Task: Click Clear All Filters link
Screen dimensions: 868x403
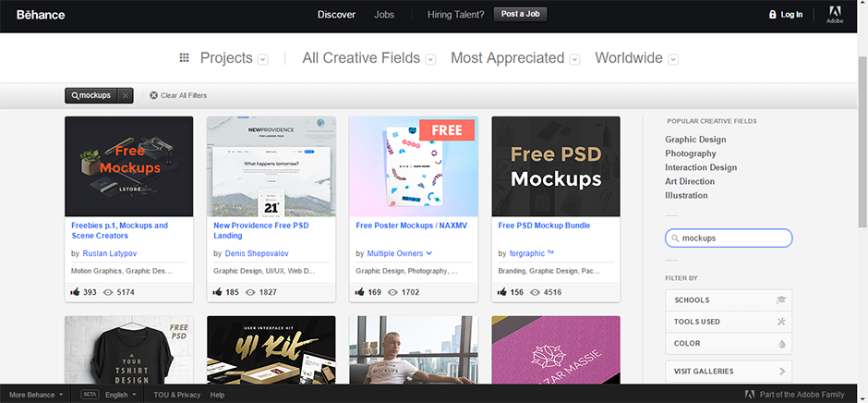Action: 184,95
